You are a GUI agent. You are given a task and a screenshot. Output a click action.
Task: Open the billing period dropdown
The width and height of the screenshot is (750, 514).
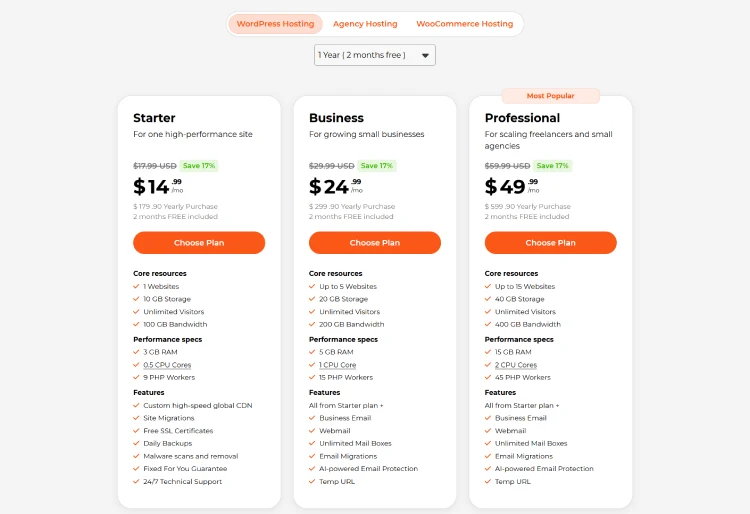pyautogui.click(x=375, y=55)
